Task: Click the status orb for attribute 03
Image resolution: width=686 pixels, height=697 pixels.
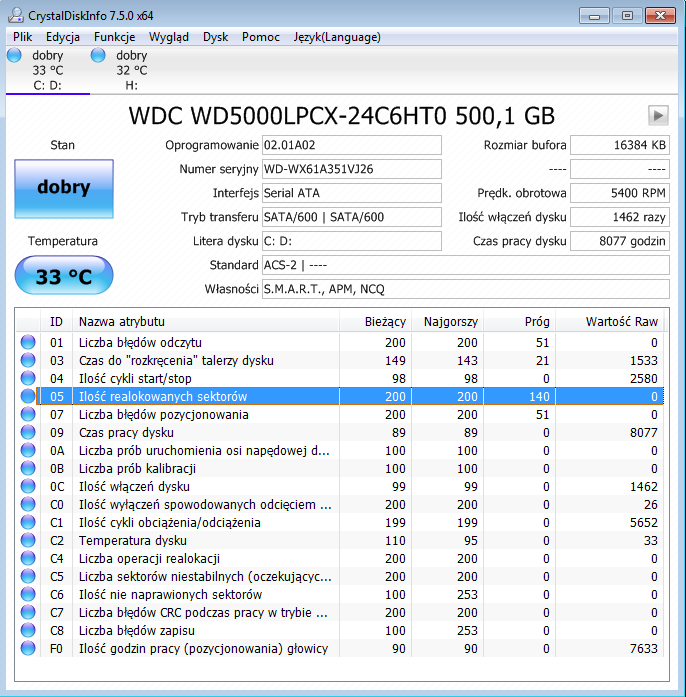Action: tap(28, 360)
